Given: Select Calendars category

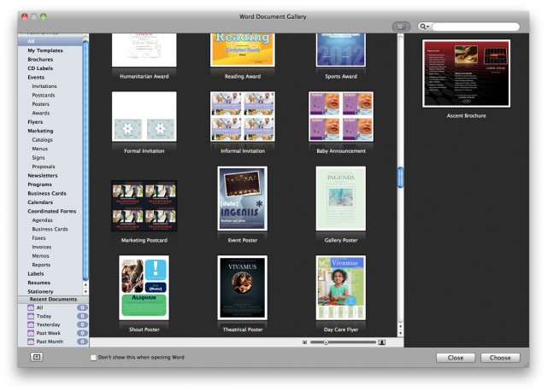Looking at the screenshot, I should (40, 202).
